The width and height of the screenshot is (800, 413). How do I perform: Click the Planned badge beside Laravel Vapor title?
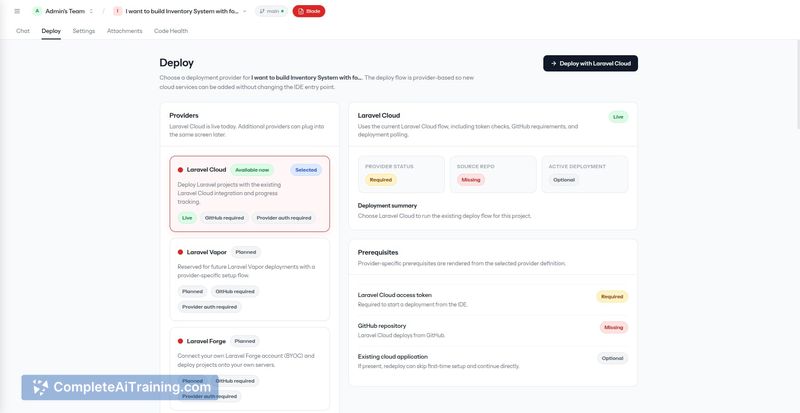pyautogui.click(x=245, y=252)
